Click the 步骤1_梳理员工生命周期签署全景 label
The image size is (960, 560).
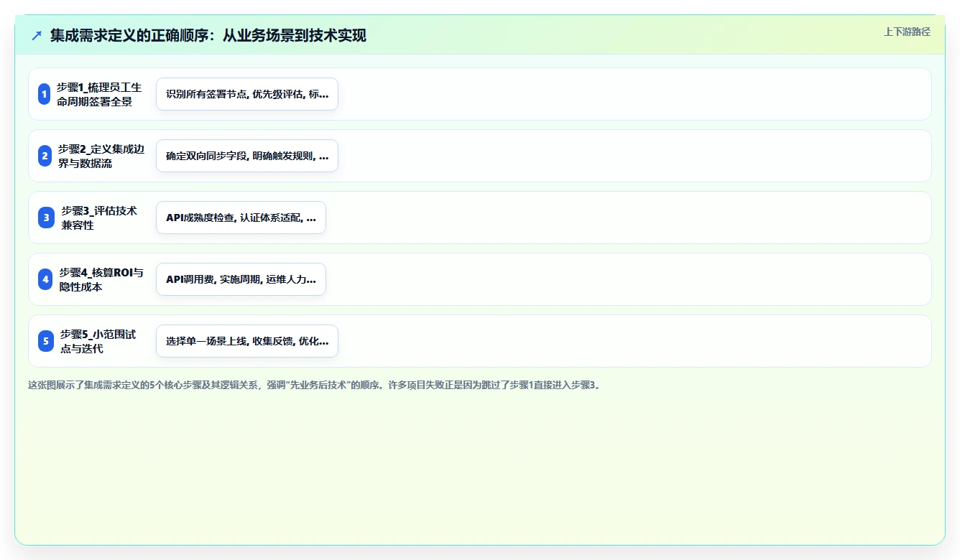tap(99, 94)
